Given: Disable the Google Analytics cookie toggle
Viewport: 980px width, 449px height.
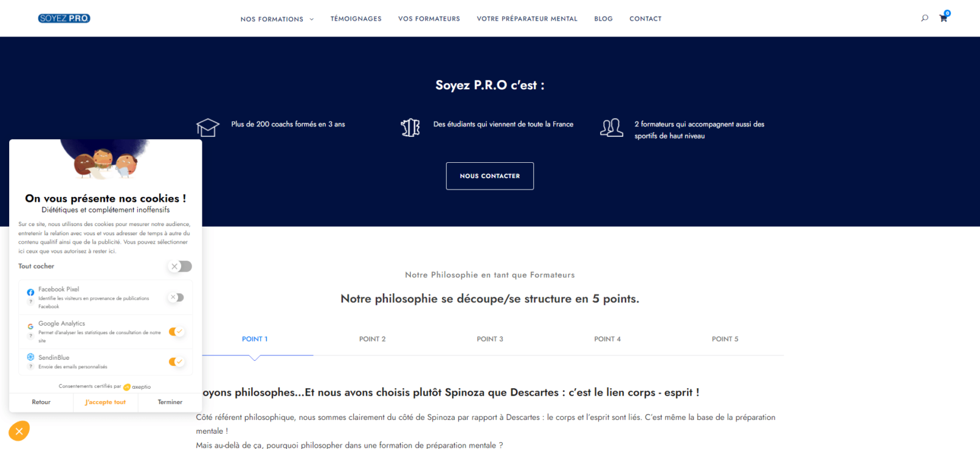Looking at the screenshot, I should (x=176, y=332).
